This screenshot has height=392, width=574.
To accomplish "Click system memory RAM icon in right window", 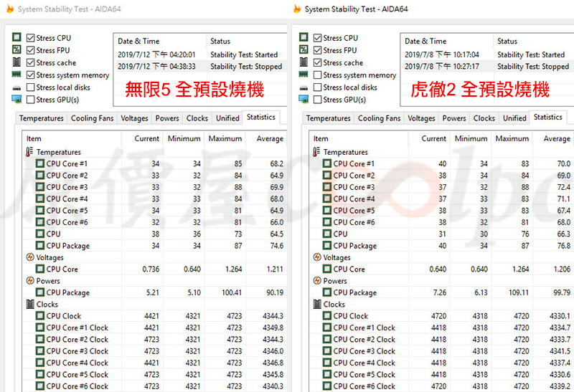I will pyautogui.click(x=304, y=75).
